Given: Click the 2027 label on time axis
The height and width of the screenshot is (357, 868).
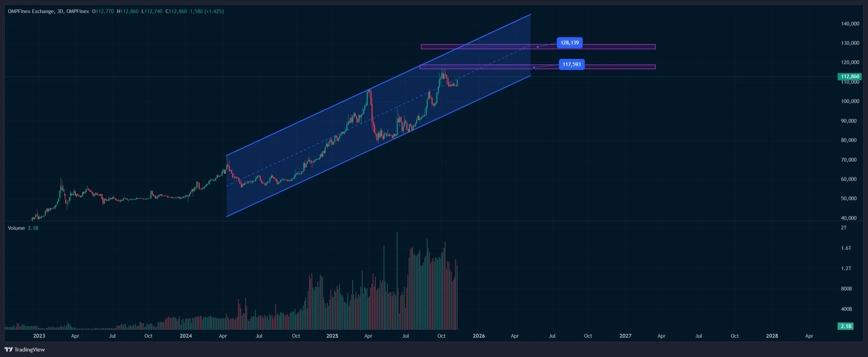Looking at the screenshot, I should (x=625, y=336).
